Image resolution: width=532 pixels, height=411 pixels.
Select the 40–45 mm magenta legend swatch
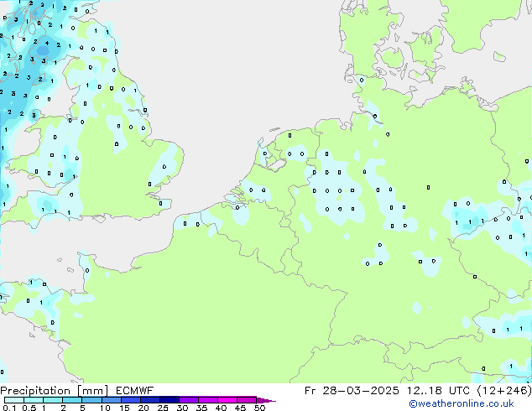click(x=227, y=400)
